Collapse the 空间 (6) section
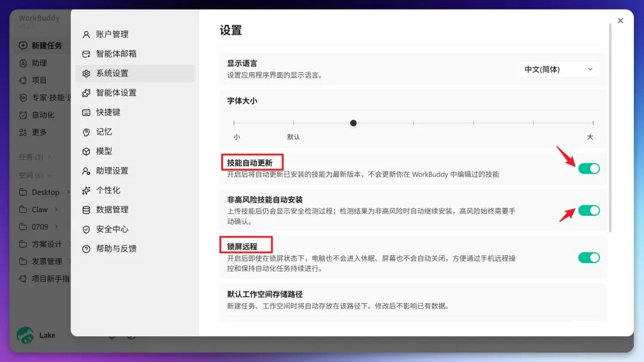This screenshot has width=644, height=362. point(49,175)
